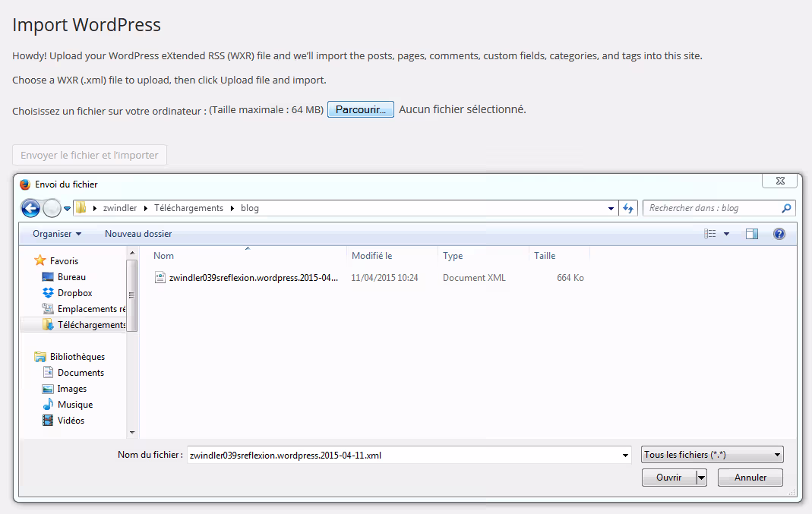Click the Ouvrir split-button arrow
The image size is (812, 514).
(701, 478)
